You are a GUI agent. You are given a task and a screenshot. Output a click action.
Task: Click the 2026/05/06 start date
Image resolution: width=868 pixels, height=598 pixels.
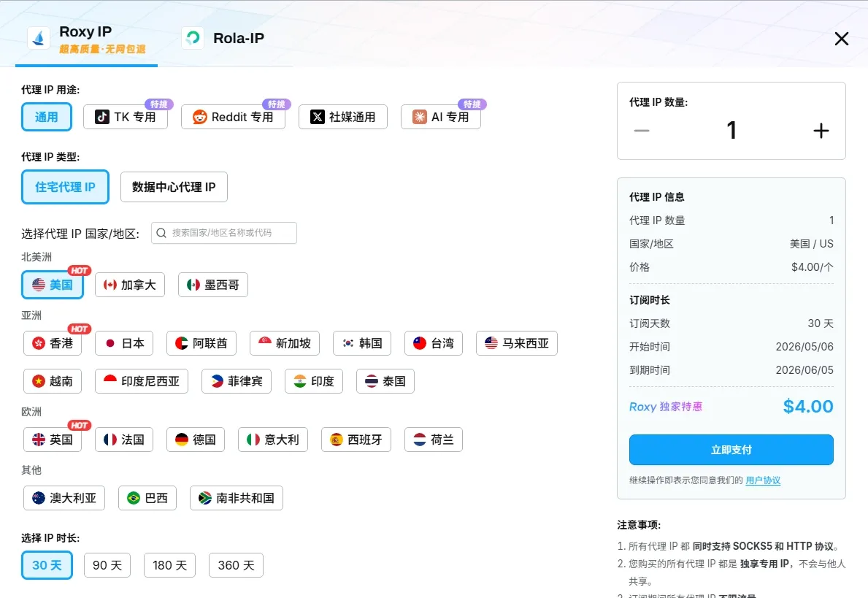(804, 347)
